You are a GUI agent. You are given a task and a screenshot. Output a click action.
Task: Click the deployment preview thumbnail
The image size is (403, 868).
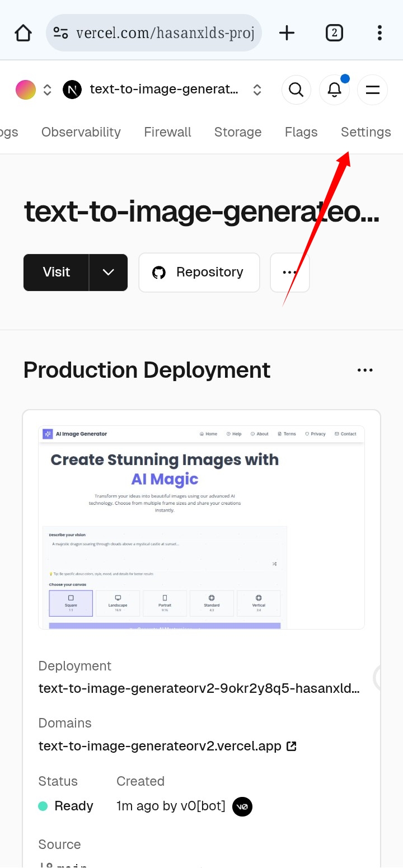(x=201, y=528)
